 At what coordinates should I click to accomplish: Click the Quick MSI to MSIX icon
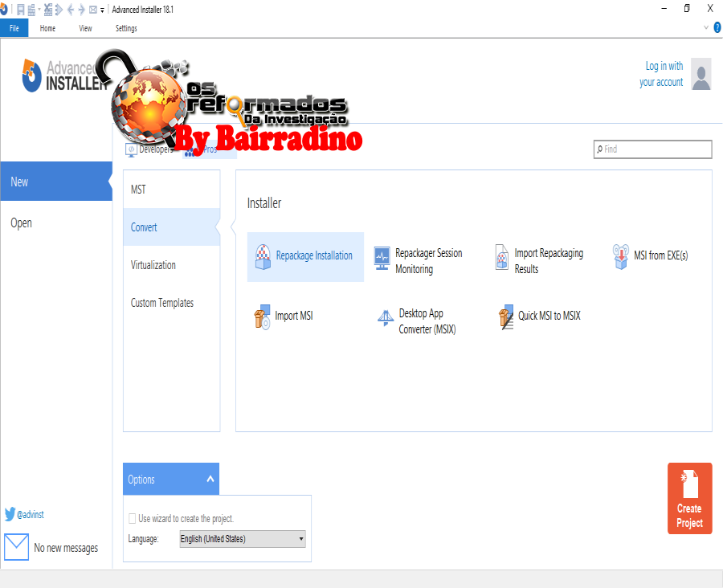point(506,316)
